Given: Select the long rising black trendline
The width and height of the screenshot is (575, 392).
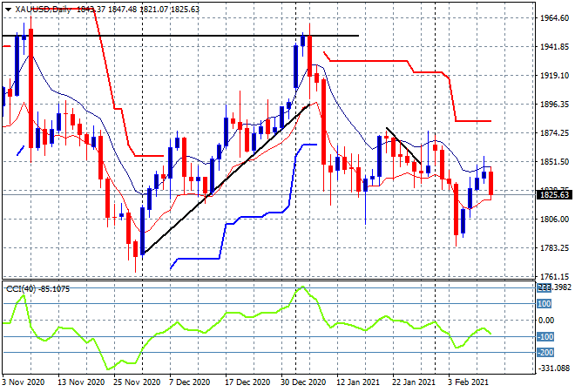Looking at the screenshot, I should (227, 179).
